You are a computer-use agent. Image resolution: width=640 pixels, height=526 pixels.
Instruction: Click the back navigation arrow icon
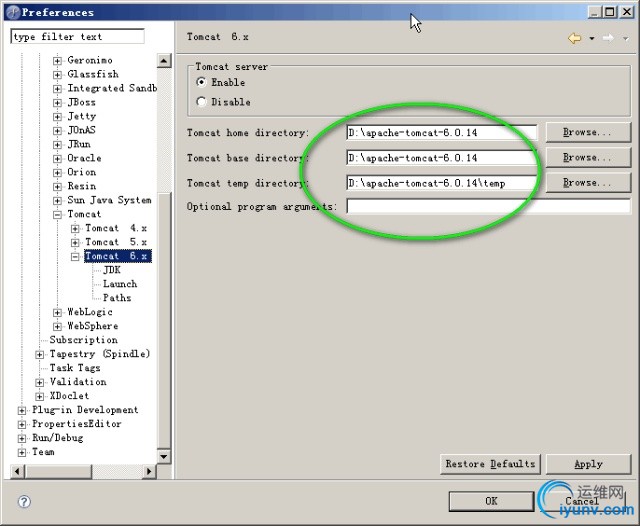click(x=574, y=38)
